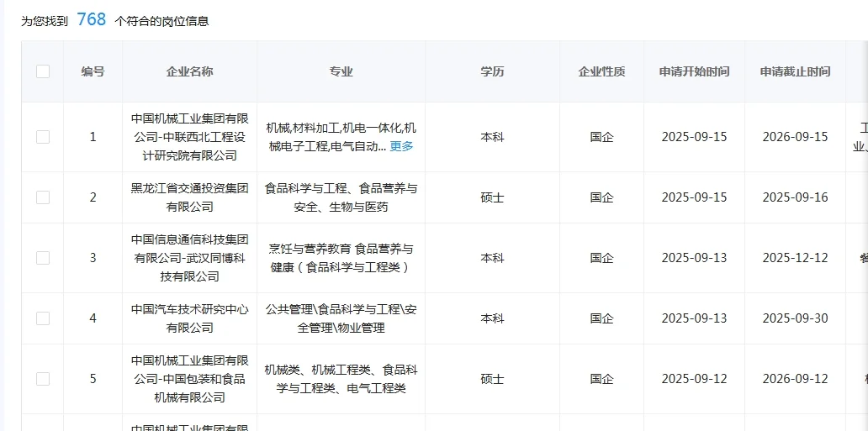Click 硕士 education cell in row 2
868x431 pixels.
(492, 197)
